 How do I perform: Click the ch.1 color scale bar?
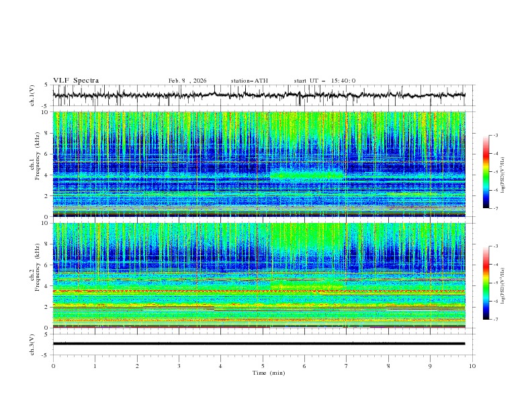click(x=486, y=171)
